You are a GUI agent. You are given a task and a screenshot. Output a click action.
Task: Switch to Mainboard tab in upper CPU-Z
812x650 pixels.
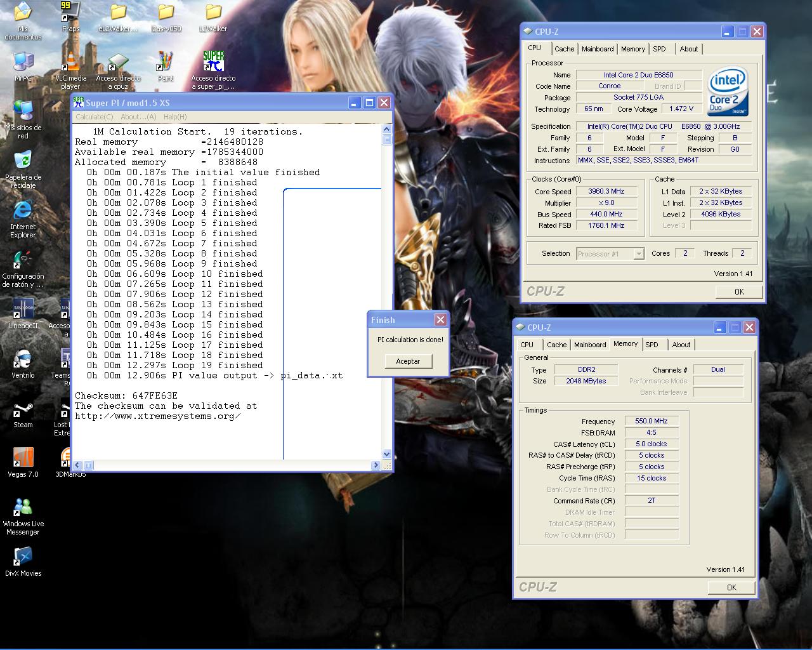click(x=598, y=49)
